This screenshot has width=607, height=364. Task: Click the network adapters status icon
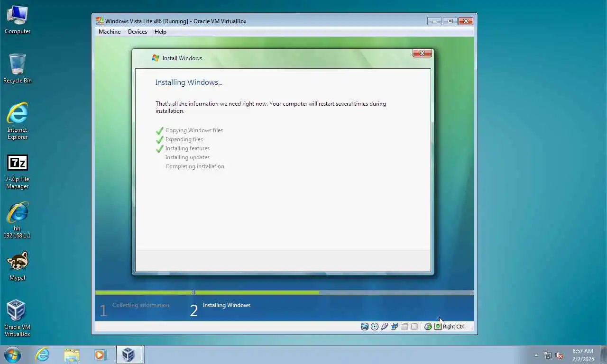click(x=395, y=327)
